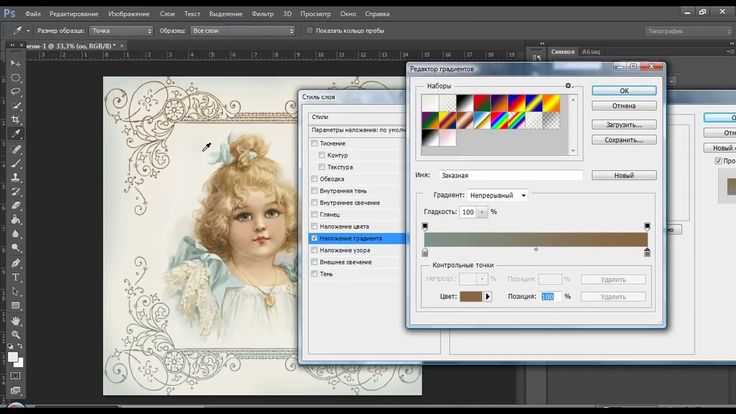Select the Lasso tool

(15, 91)
